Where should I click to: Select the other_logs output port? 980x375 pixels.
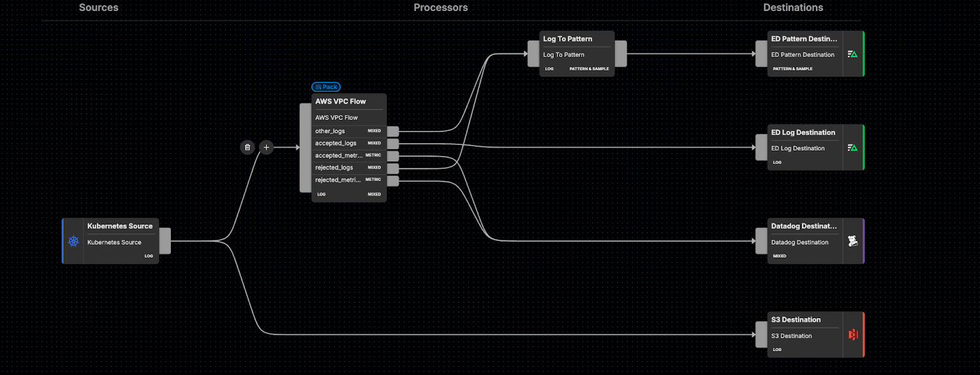tap(393, 132)
